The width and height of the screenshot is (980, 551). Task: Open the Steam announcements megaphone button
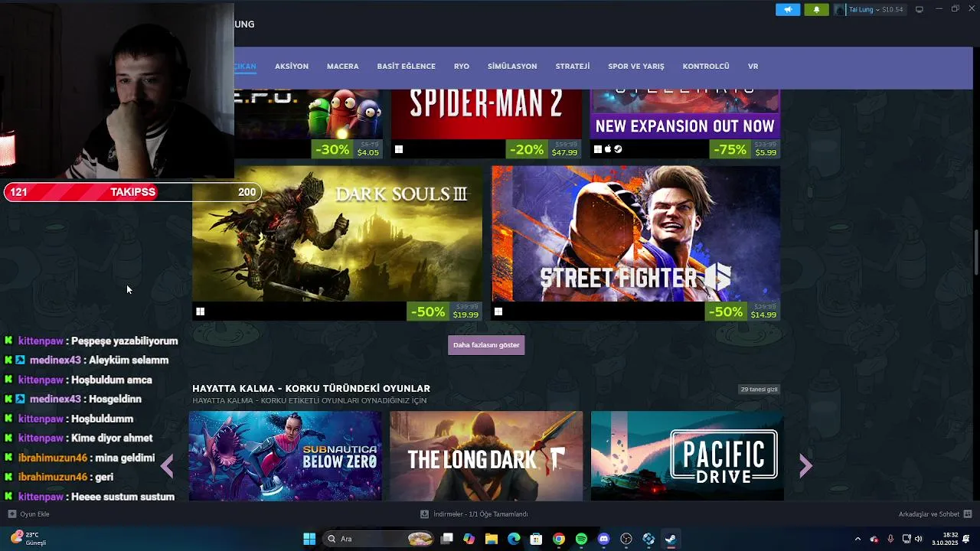(x=787, y=9)
